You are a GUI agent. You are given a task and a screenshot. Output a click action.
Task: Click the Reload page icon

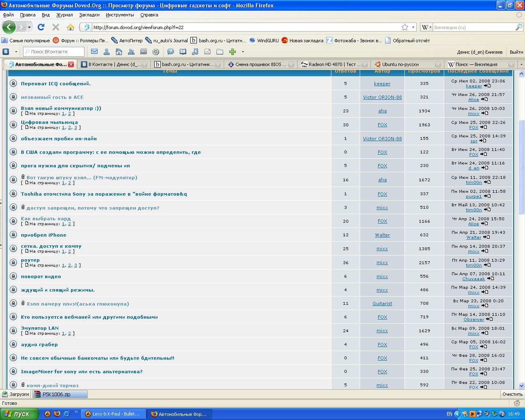click(41, 27)
